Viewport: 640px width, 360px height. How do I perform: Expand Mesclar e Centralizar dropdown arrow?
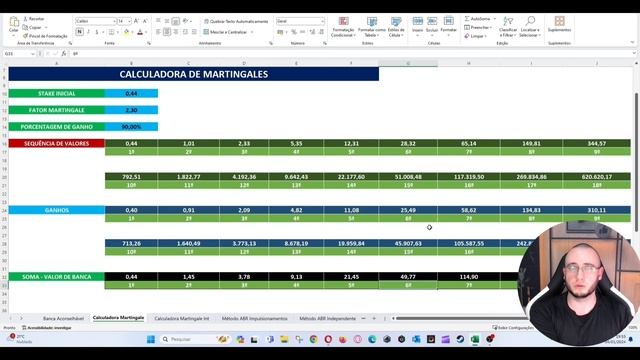(252, 32)
